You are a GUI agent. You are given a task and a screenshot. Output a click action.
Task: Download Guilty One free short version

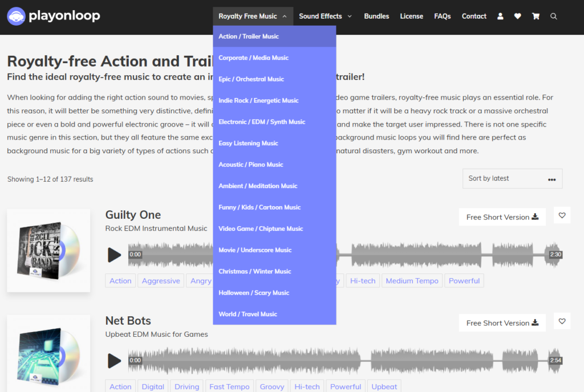pyautogui.click(x=502, y=217)
